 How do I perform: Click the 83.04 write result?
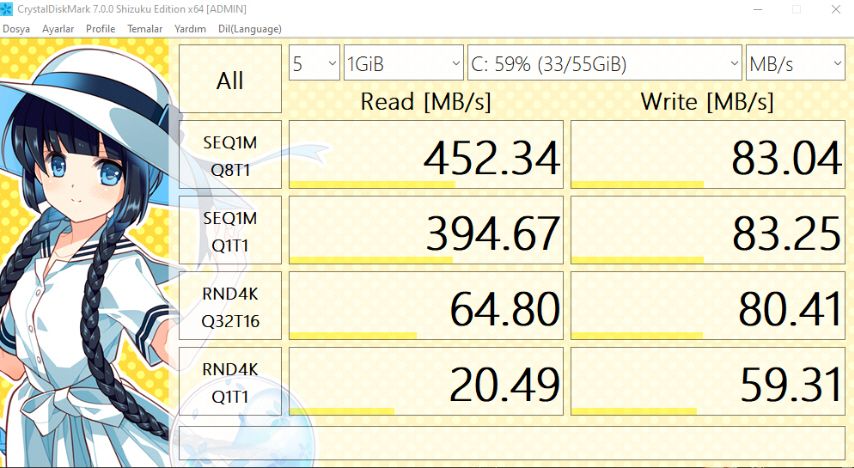tap(708, 155)
